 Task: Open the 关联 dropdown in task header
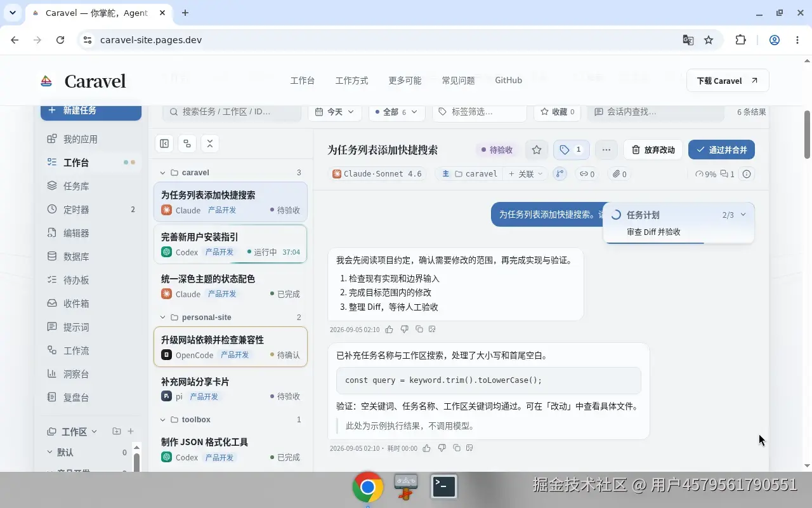pos(525,174)
